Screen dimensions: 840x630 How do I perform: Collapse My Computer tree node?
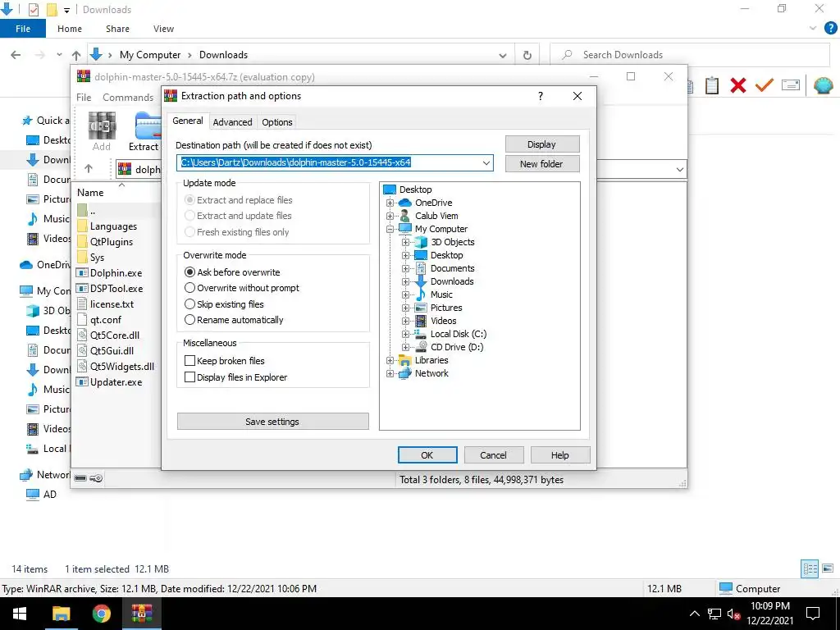pos(390,229)
